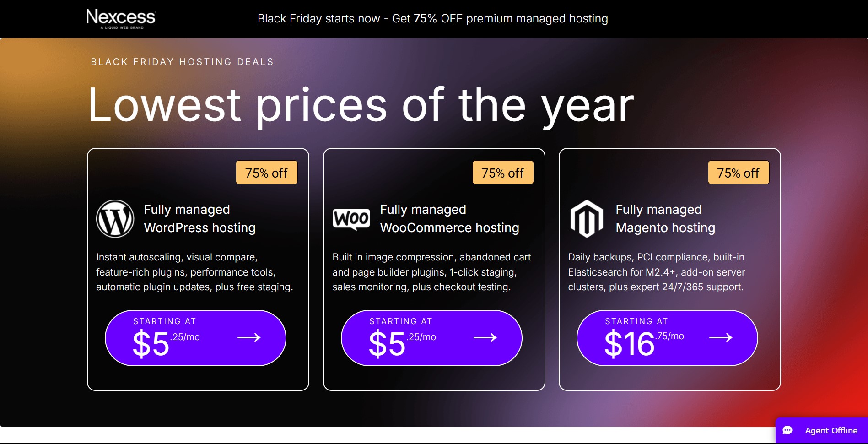
Task: Click the Nexcess brand logo
Action: point(120,17)
